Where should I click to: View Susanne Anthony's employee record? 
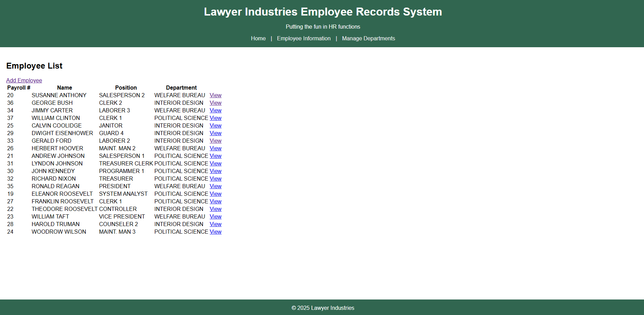(215, 95)
